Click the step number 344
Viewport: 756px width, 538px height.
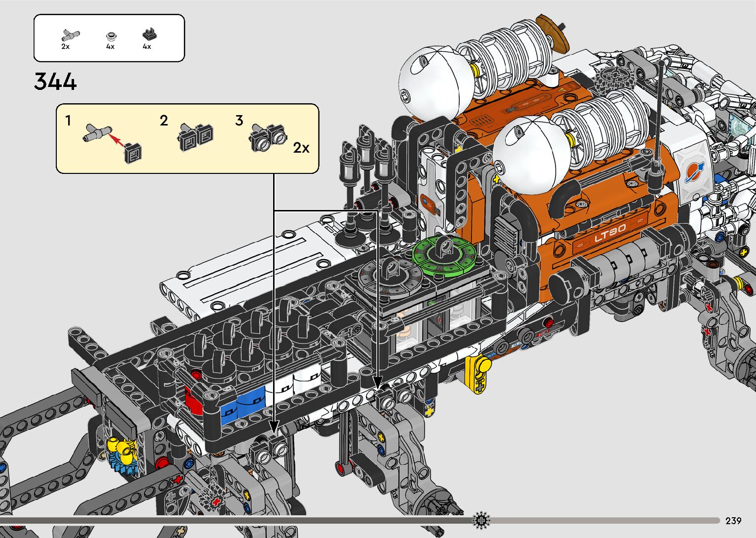[55, 82]
